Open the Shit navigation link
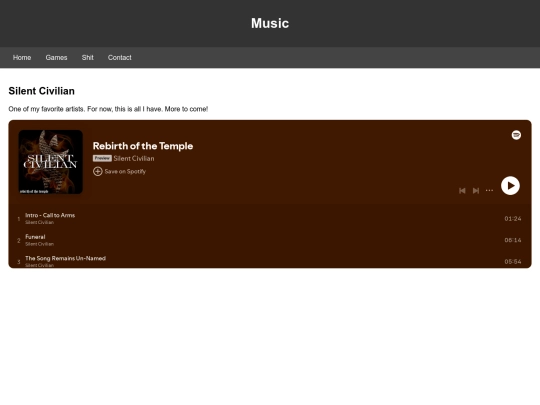This screenshot has height=405, width=540. click(87, 58)
